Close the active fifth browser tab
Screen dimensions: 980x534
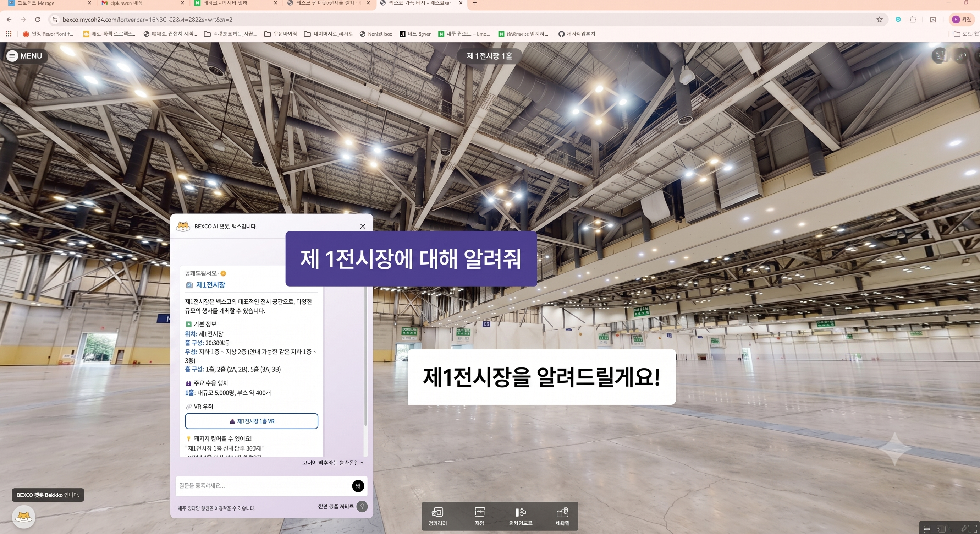point(461,3)
